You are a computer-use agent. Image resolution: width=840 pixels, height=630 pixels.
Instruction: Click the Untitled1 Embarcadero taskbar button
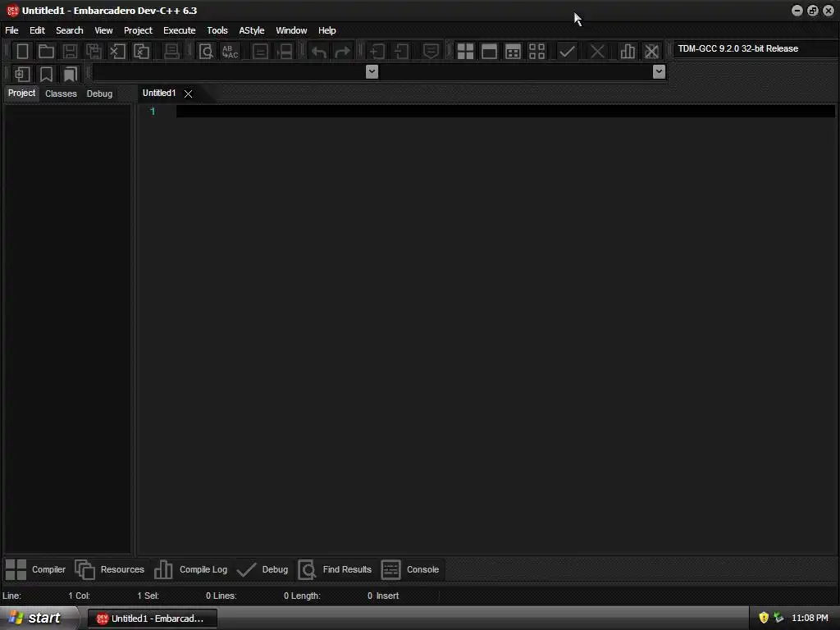pyautogui.click(x=152, y=619)
